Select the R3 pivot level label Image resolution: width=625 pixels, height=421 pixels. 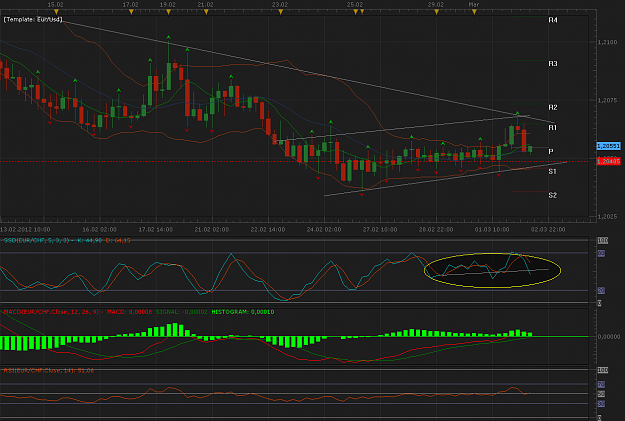(x=552, y=64)
